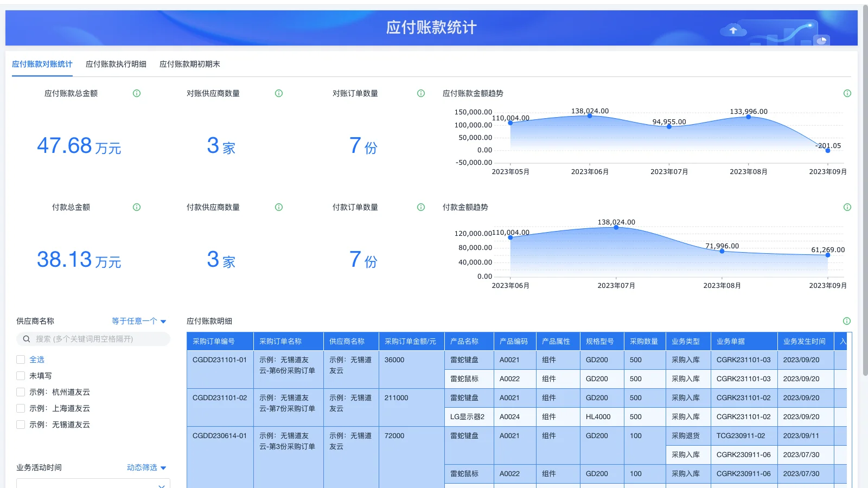Expand the 业务活动时间 selector chevron
868x488 pixels.
click(161, 485)
